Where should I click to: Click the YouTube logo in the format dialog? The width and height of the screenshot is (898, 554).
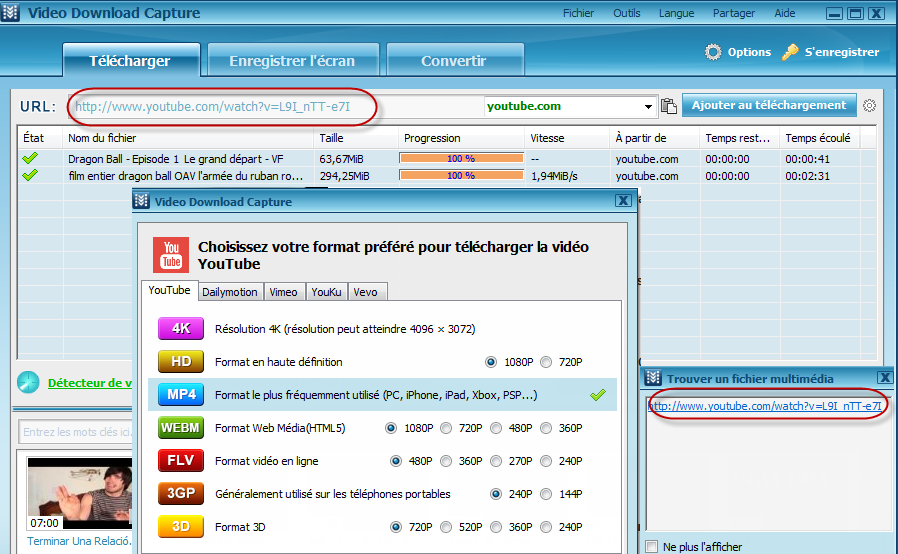pos(171,255)
